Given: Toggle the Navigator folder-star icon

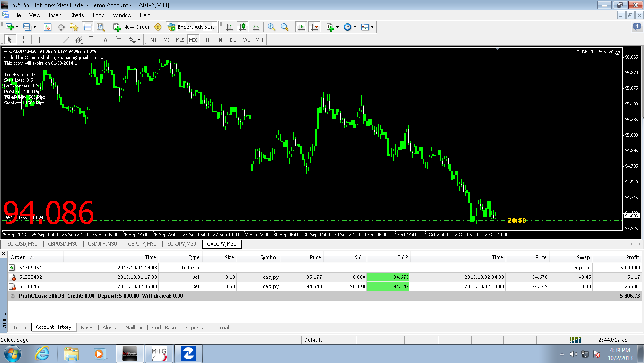Looking at the screenshot, I should tap(74, 27).
